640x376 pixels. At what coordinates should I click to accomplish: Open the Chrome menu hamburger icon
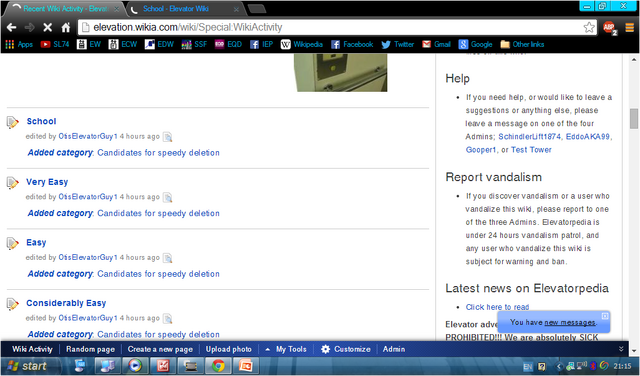coord(629,27)
